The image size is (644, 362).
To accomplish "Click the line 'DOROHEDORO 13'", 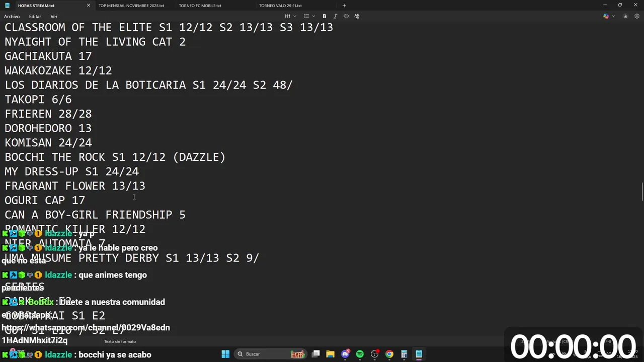I will [x=48, y=128].
